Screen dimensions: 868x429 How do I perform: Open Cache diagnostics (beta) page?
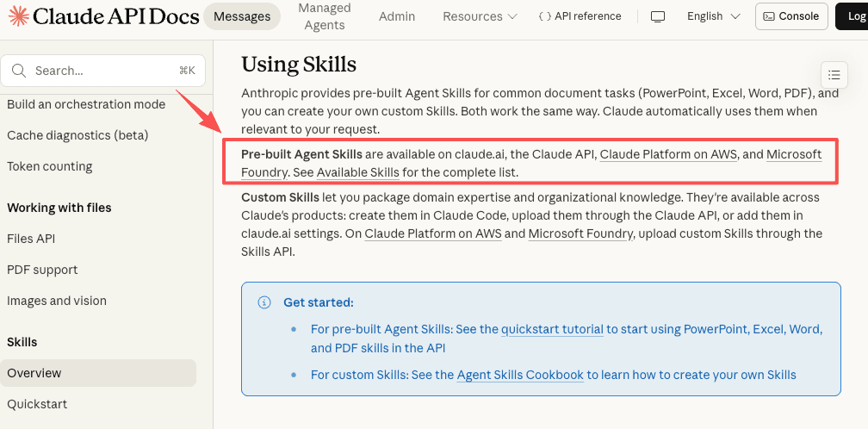point(77,135)
